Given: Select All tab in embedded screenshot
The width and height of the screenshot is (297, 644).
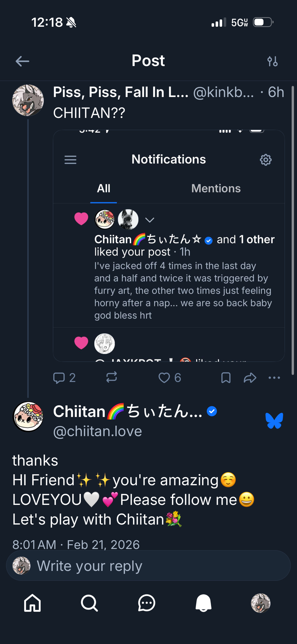Looking at the screenshot, I should (103, 188).
